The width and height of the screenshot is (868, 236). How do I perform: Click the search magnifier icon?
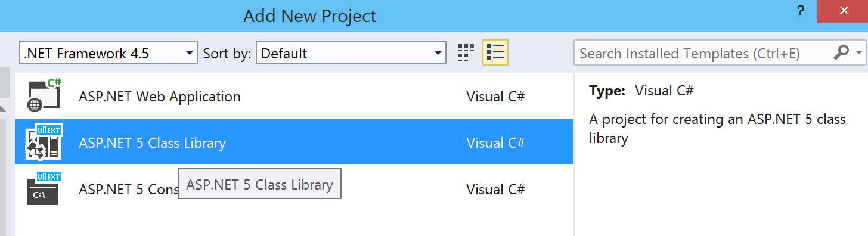point(841,53)
